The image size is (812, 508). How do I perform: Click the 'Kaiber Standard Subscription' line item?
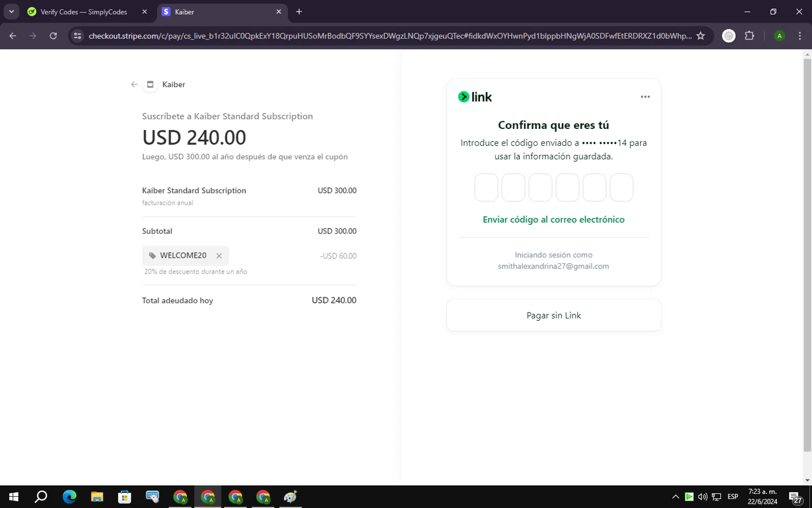point(194,191)
